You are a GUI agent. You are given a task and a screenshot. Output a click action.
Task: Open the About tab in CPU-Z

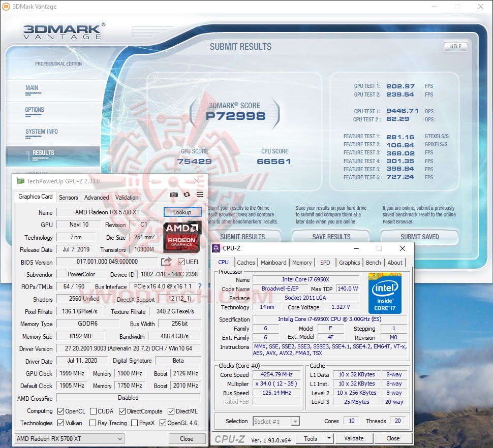tap(395, 263)
